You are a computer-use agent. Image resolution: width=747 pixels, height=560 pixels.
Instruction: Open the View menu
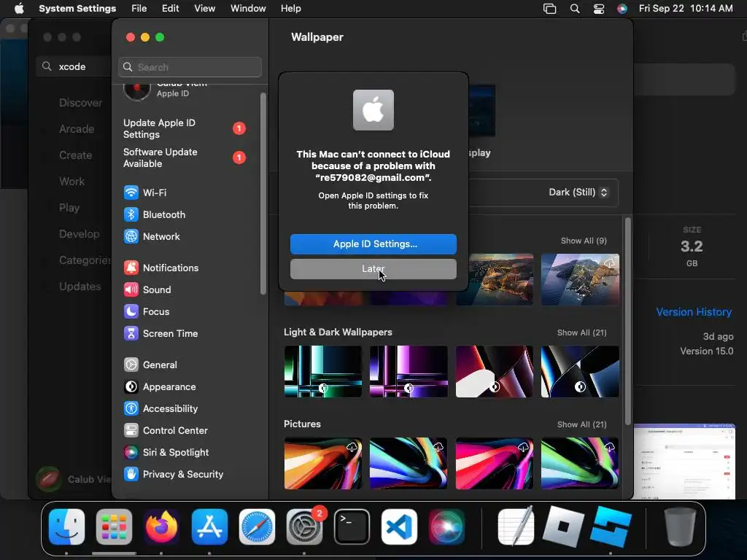(x=205, y=9)
